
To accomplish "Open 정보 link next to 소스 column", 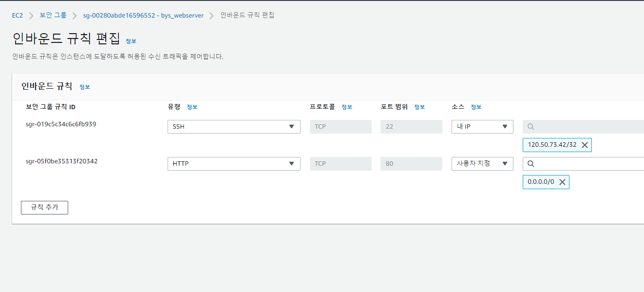I will tap(476, 107).
